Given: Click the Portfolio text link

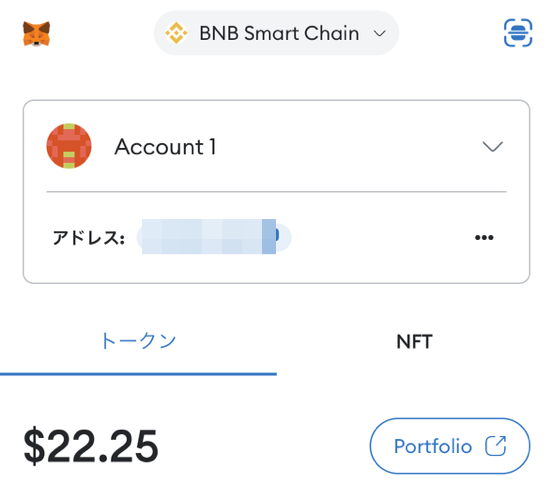Looking at the screenshot, I should pyautogui.click(x=433, y=446).
